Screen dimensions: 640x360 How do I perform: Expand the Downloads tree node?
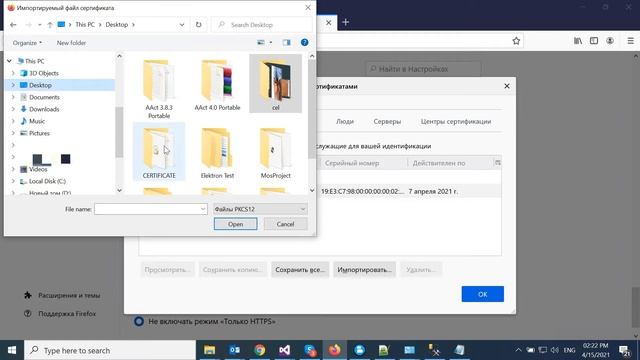(13, 109)
